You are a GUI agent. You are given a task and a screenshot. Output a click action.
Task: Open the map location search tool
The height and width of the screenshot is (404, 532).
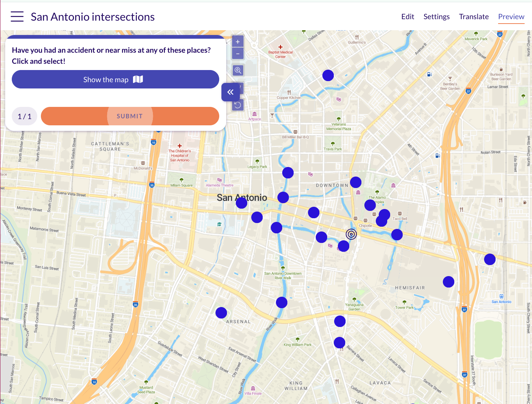[238, 70]
